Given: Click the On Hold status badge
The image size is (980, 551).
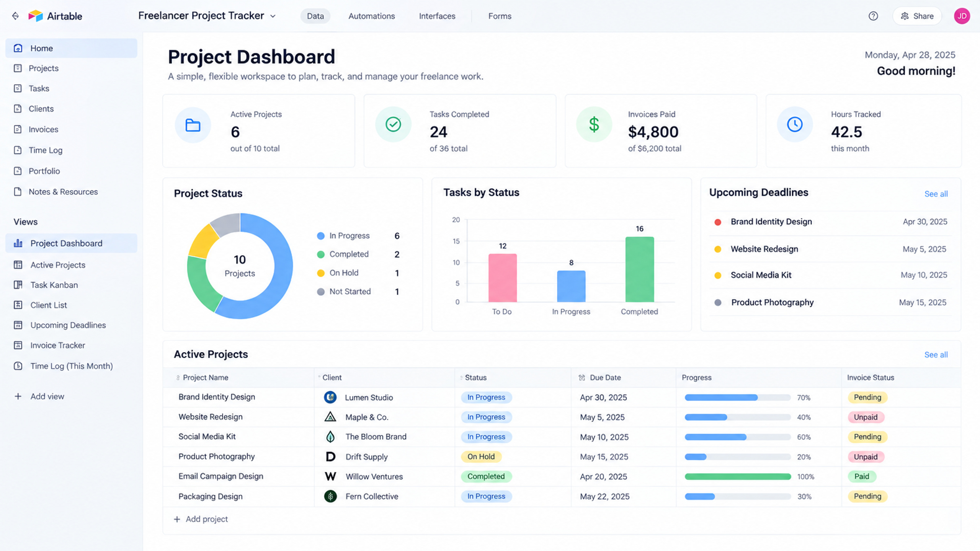Looking at the screenshot, I should click(481, 456).
